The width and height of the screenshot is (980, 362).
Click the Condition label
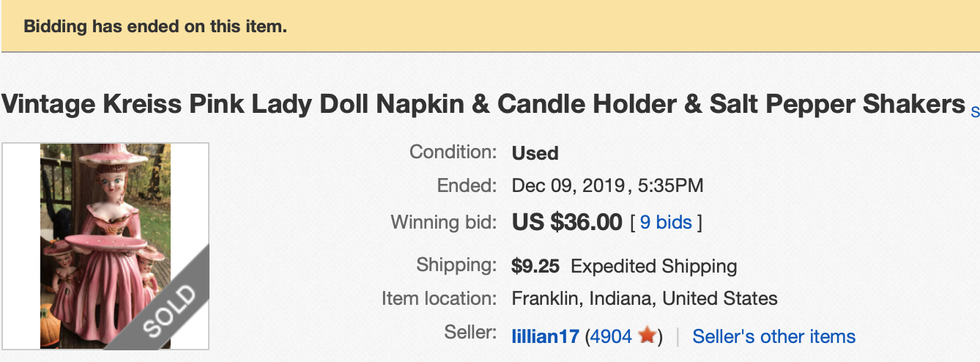tap(453, 152)
